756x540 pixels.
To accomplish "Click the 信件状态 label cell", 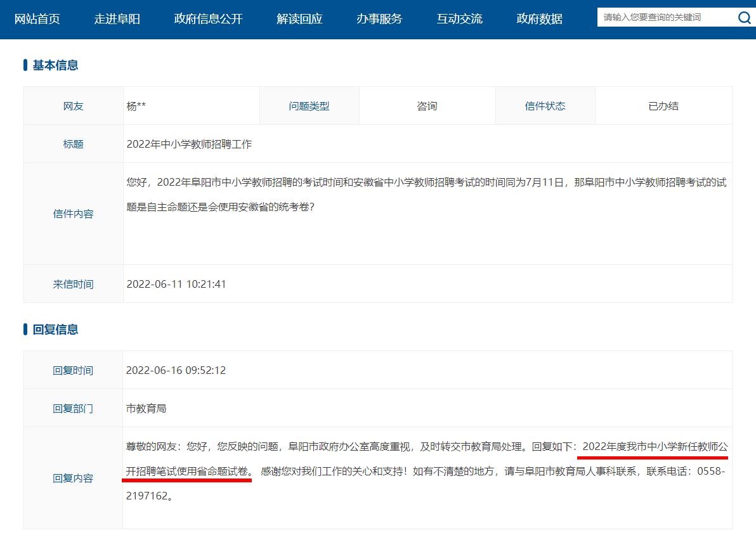I will click(x=545, y=106).
